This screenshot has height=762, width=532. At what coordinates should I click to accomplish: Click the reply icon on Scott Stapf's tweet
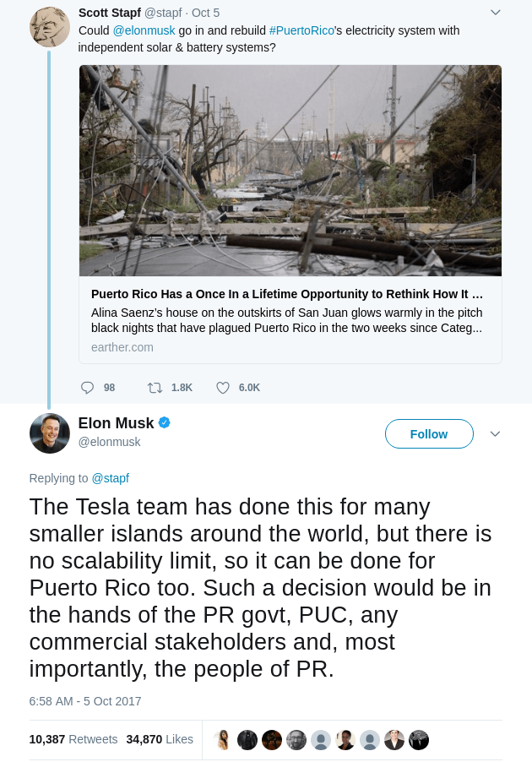click(x=88, y=388)
